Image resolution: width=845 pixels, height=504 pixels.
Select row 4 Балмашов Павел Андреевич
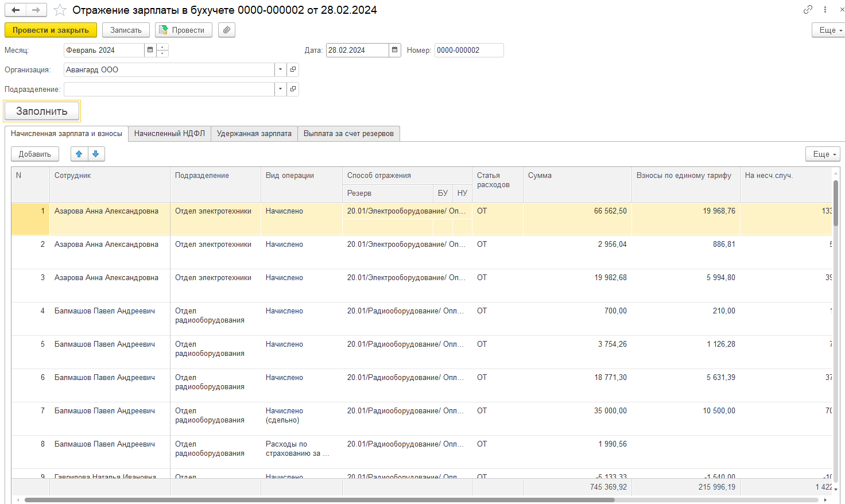point(110,319)
